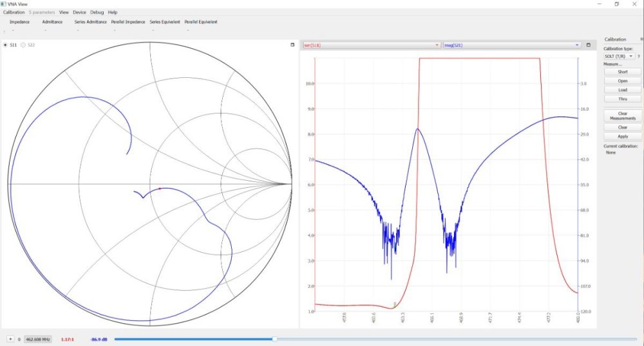Screen dimensions: 644x346
Task: Click the 462.608 MHz marker frequency field
Action: pos(38,338)
